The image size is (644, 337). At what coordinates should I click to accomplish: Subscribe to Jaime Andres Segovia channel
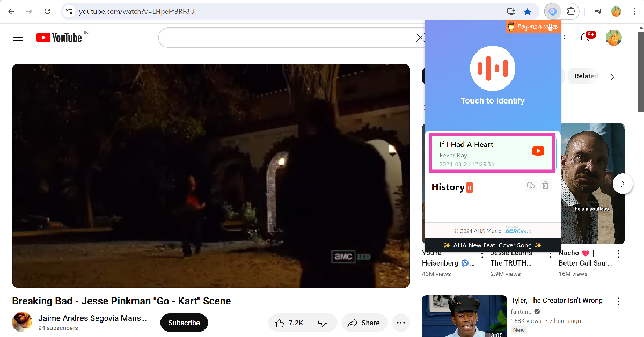coord(184,323)
